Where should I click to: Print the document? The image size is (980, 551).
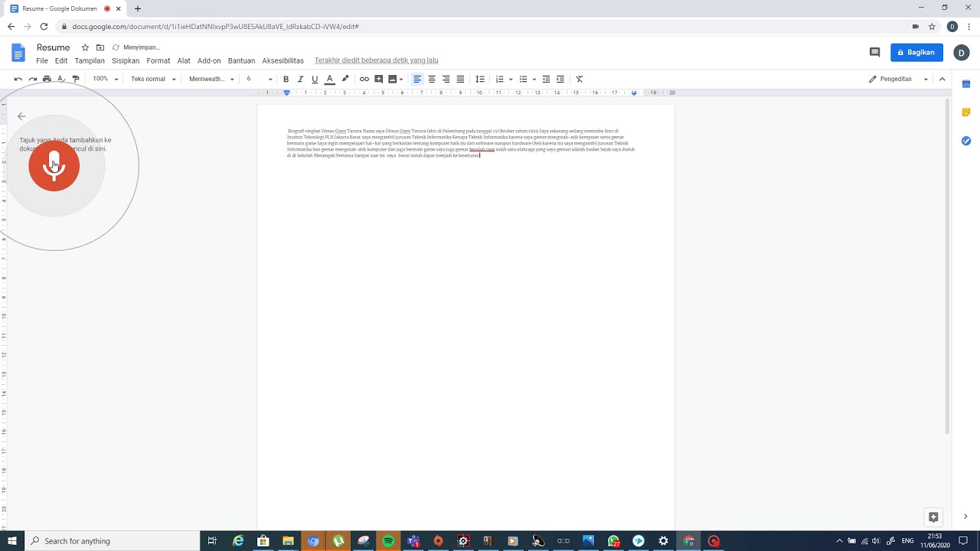coord(47,79)
